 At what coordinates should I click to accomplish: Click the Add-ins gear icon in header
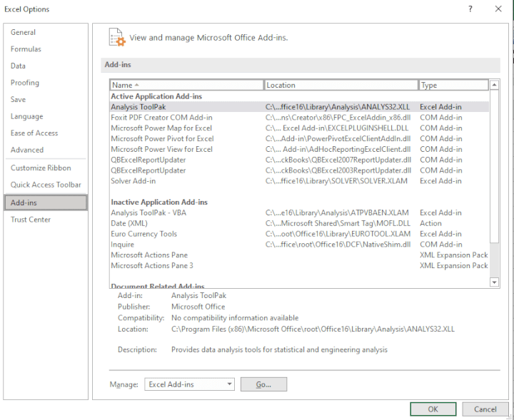116,37
